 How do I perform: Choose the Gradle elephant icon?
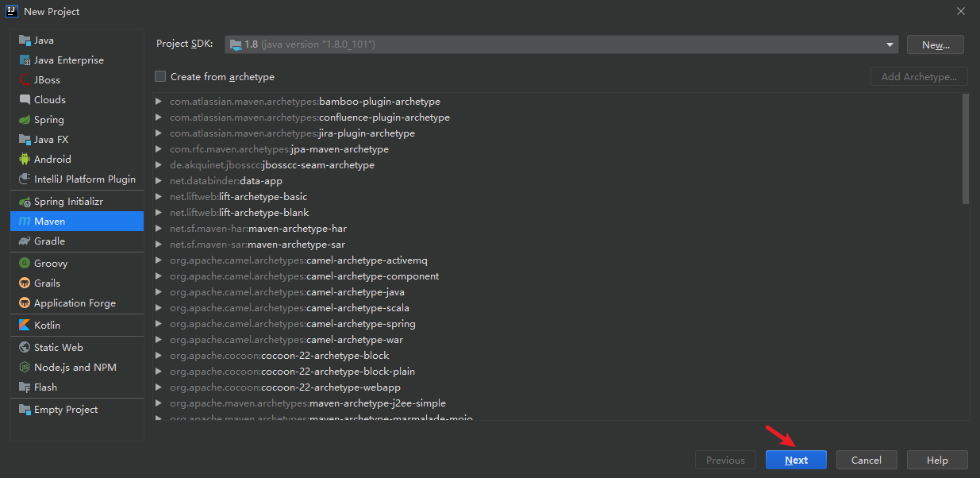[25, 241]
